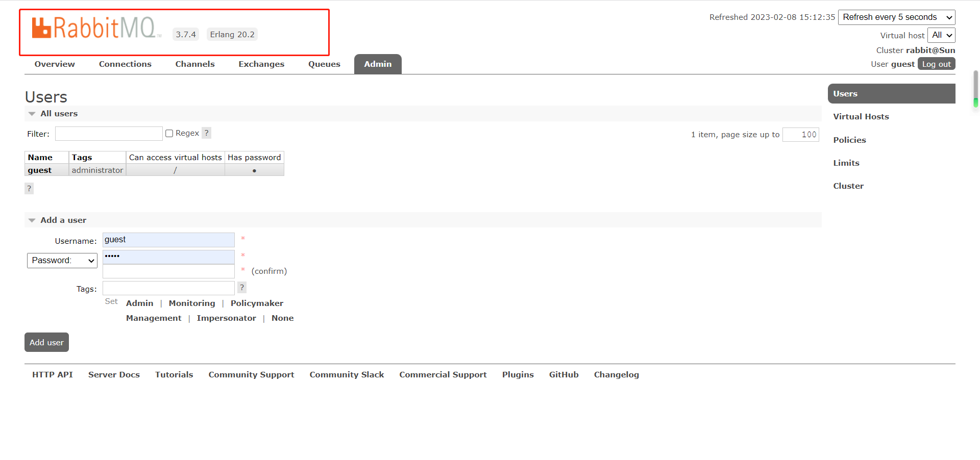This screenshot has height=460, width=980.
Task: Open the Channels tab
Action: coord(195,64)
